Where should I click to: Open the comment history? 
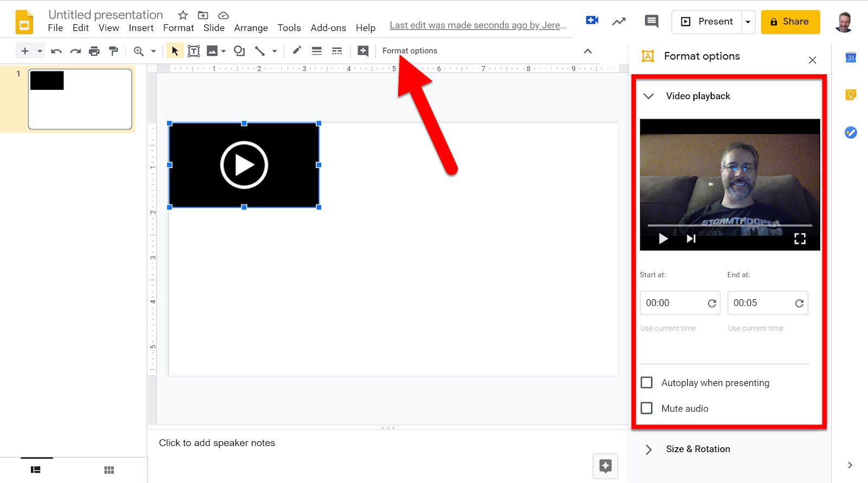coord(652,22)
